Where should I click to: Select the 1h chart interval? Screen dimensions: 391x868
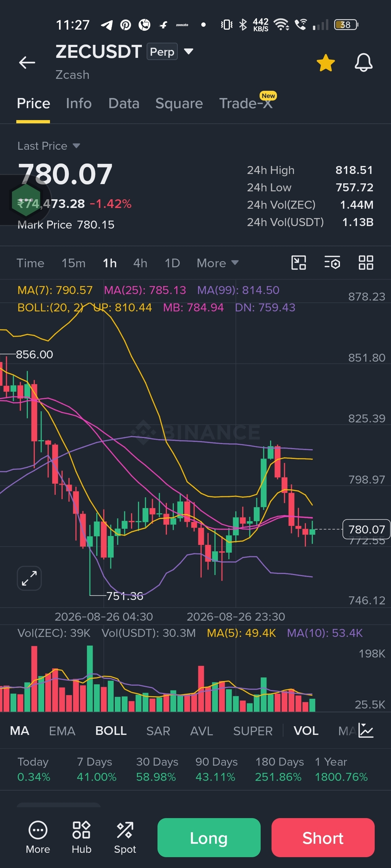click(110, 263)
